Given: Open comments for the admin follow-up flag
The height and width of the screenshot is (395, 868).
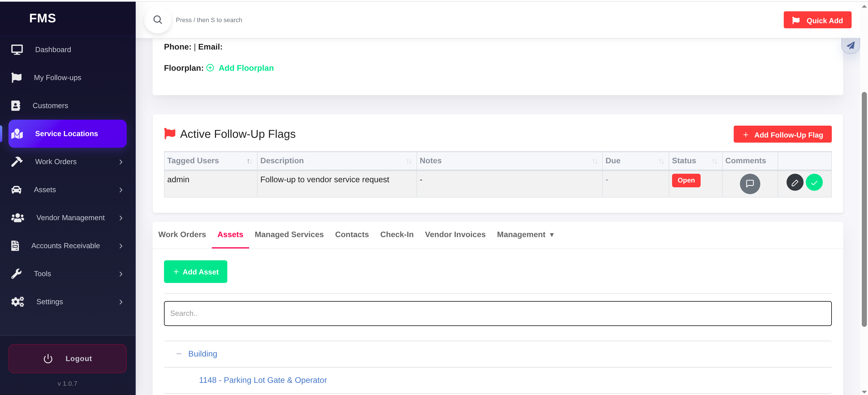Looking at the screenshot, I should [750, 184].
